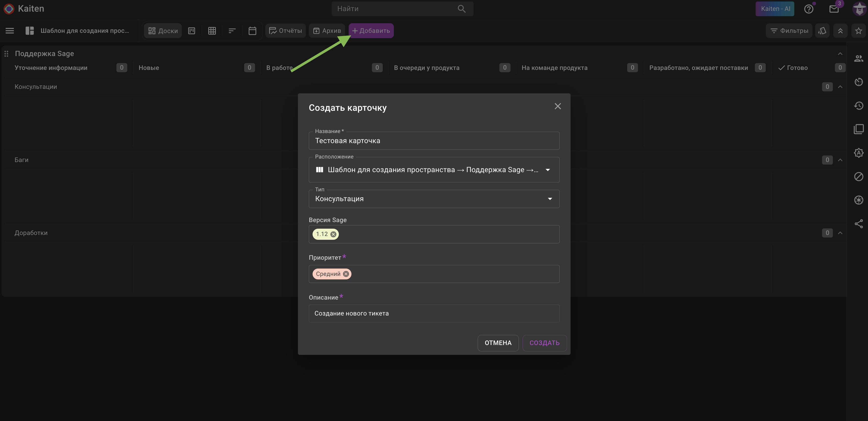The image size is (868, 421).
Task: Open the help question mark icon
Action: pos(809,9)
